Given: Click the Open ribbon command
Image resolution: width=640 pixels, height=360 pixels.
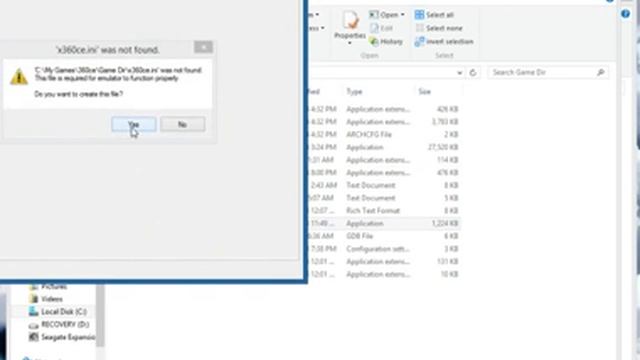Looking at the screenshot, I should coord(384,15).
